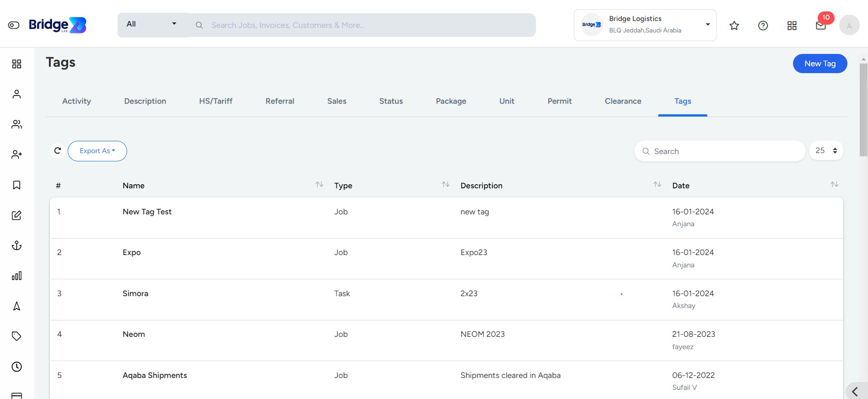Open the single user icon in sidebar

17,94
